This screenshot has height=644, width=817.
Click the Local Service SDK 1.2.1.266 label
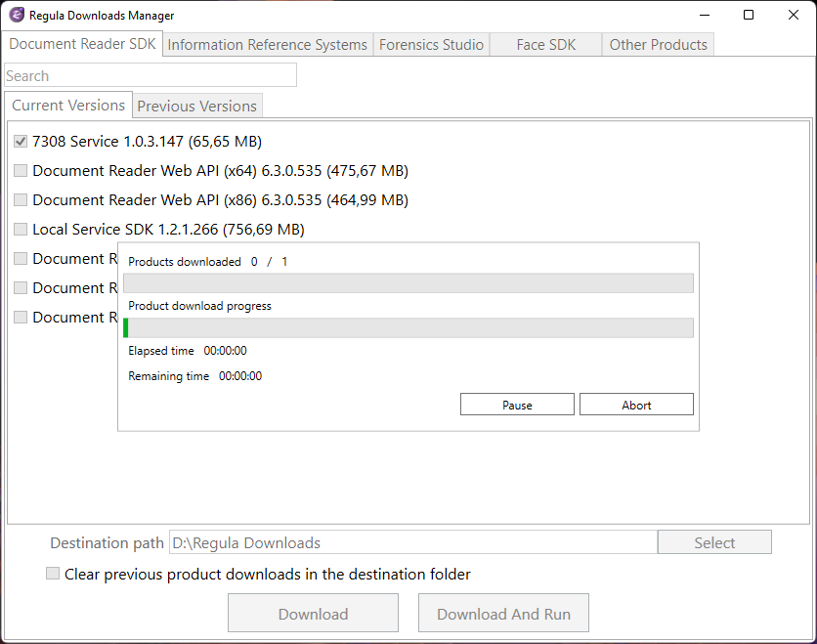click(168, 230)
